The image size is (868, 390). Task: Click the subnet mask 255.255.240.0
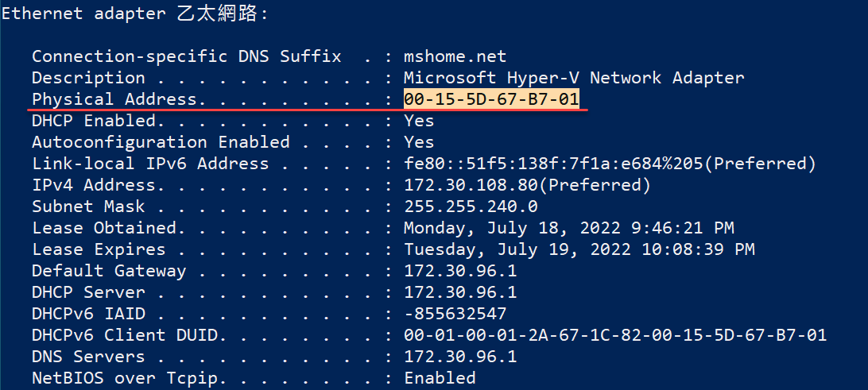tap(471, 207)
